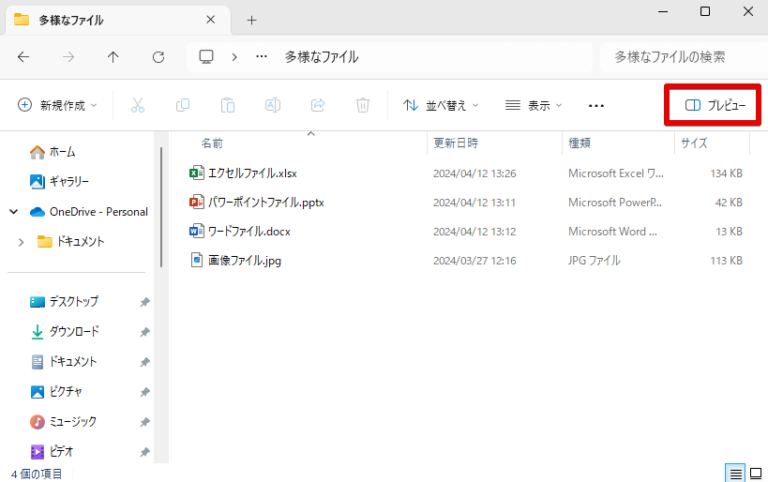Open the 表示 view menu
Image resolution: width=768 pixels, height=482 pixels.
pyautogui.click(x=534, y=105)
